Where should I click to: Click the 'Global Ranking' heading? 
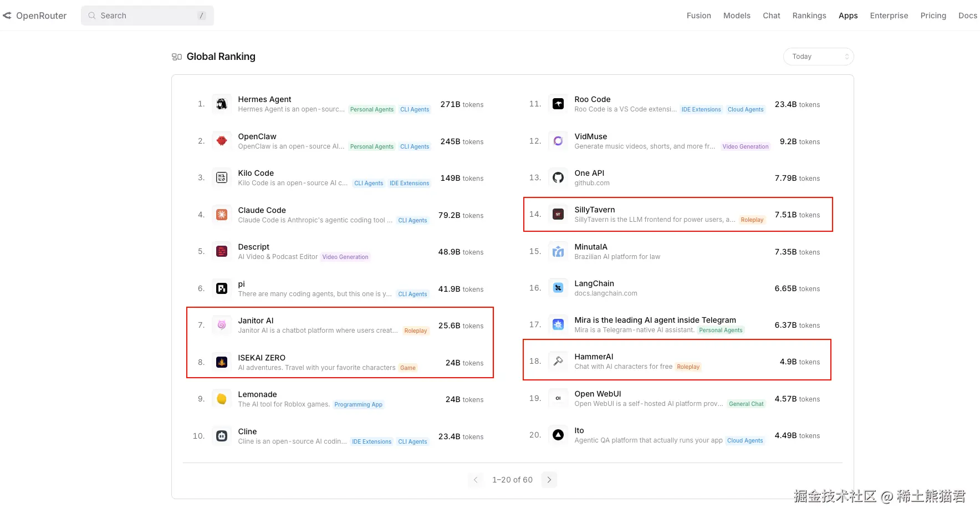click(x=221, y=57)
